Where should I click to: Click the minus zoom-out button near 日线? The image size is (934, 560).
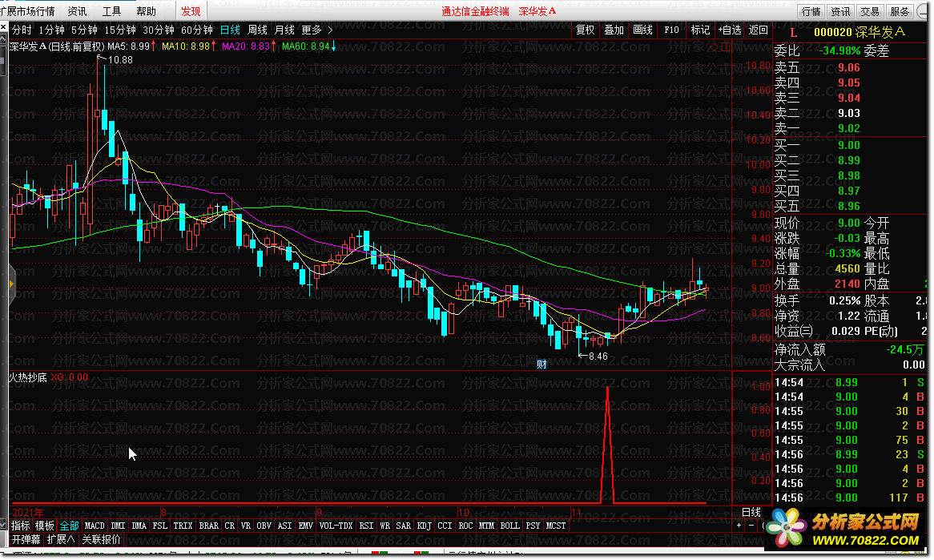[x=751, y=526]
